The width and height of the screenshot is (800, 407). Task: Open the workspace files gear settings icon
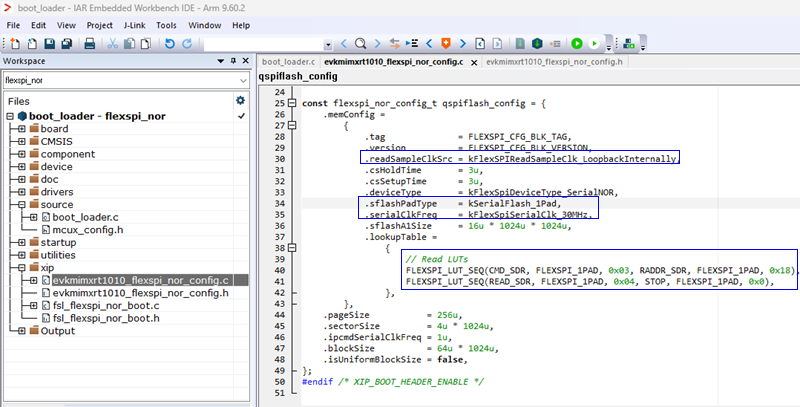click(x=240, y=101)
